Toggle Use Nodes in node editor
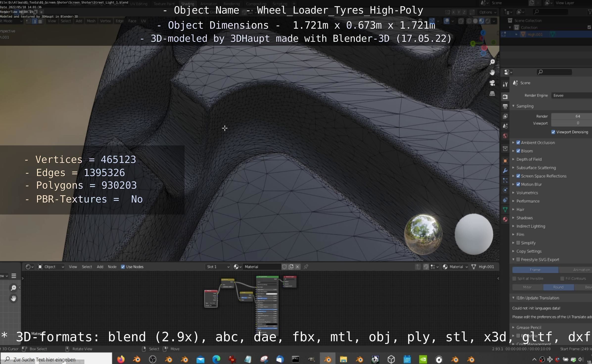This screenshot has height=364, width=592. 123,267
